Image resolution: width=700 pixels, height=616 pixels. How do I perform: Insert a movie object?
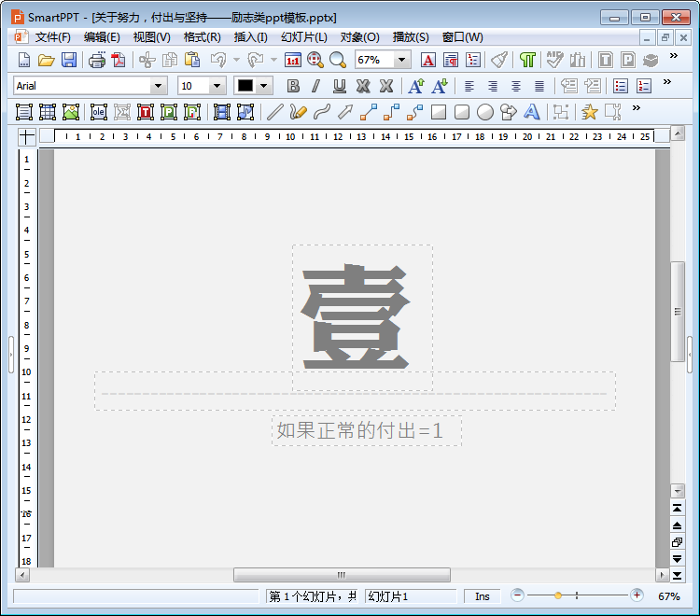pyautogui.click(x=222, y=112)
